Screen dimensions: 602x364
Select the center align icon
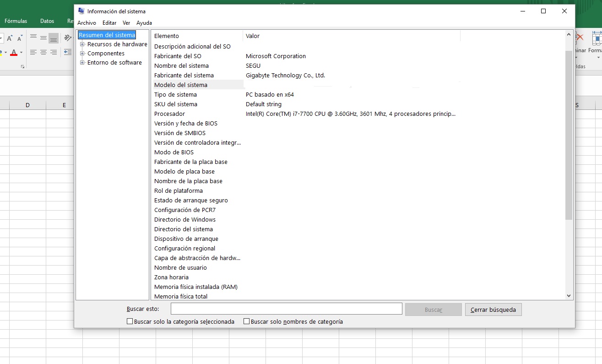[43, 52]
